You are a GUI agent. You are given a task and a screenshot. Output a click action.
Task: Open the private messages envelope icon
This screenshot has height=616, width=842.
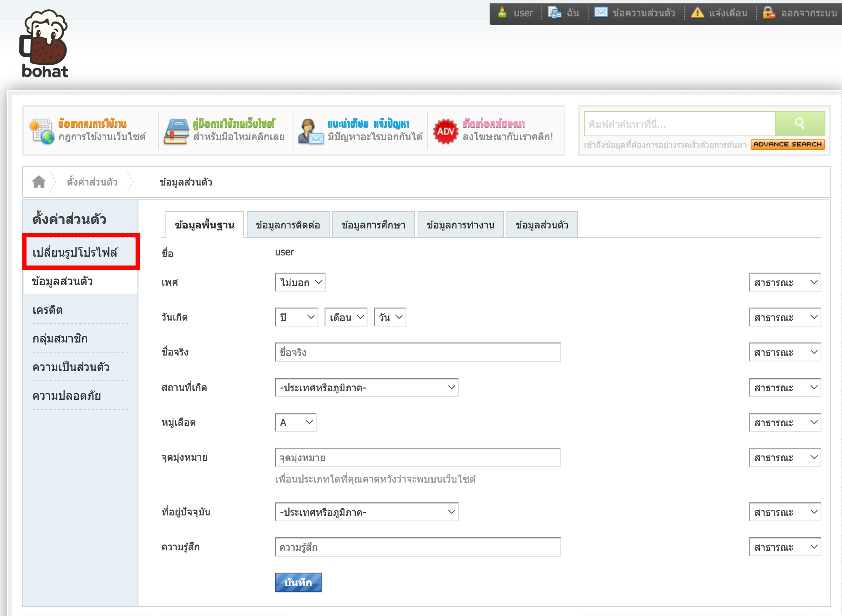(x=601, y=12)
